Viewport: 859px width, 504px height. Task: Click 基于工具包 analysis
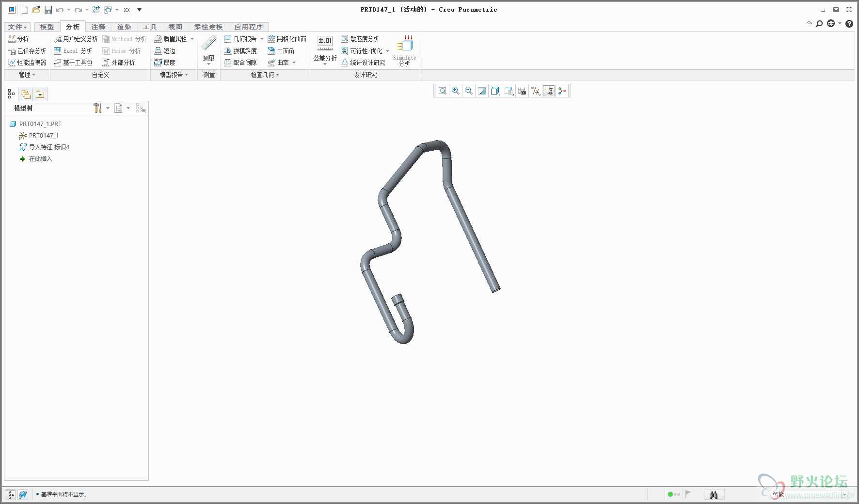coord(73,63)
